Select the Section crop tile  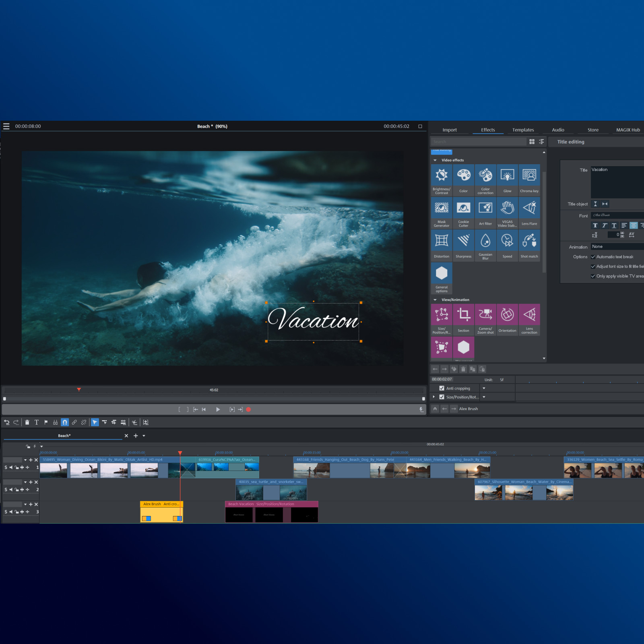pos(463,320)
